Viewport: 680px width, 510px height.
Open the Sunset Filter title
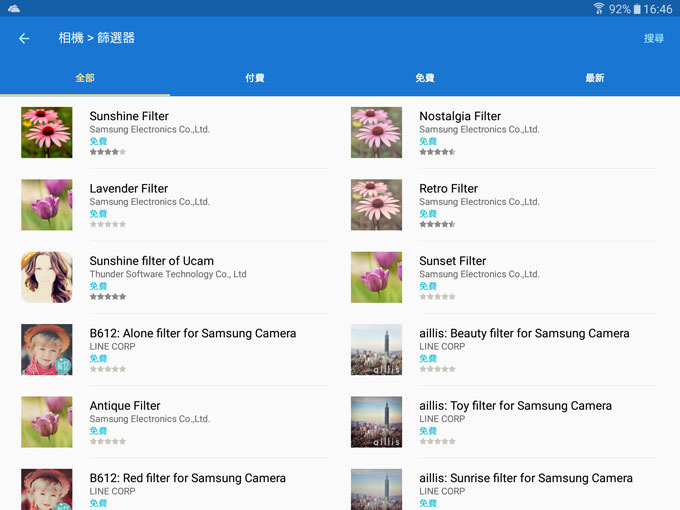tap(452, 261)
